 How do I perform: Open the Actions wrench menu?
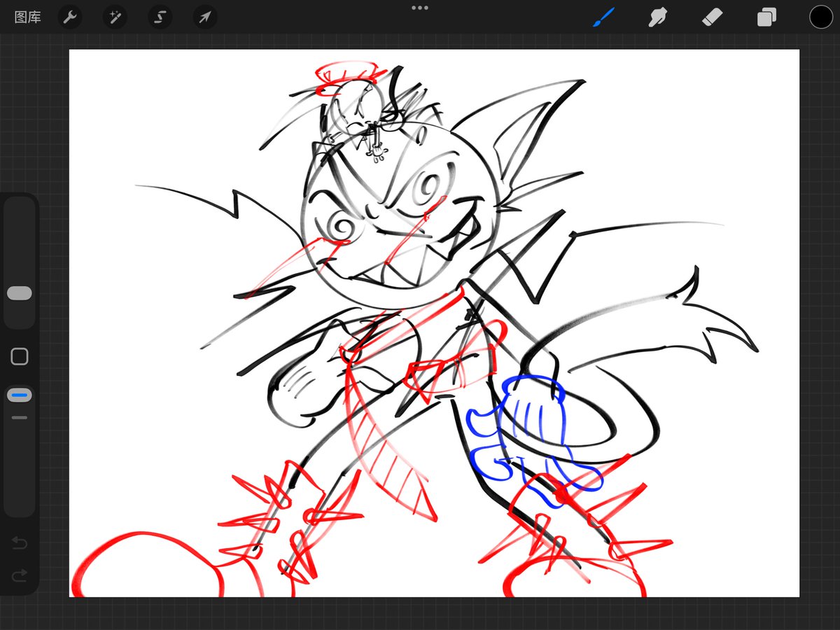(x=70, y=17)
